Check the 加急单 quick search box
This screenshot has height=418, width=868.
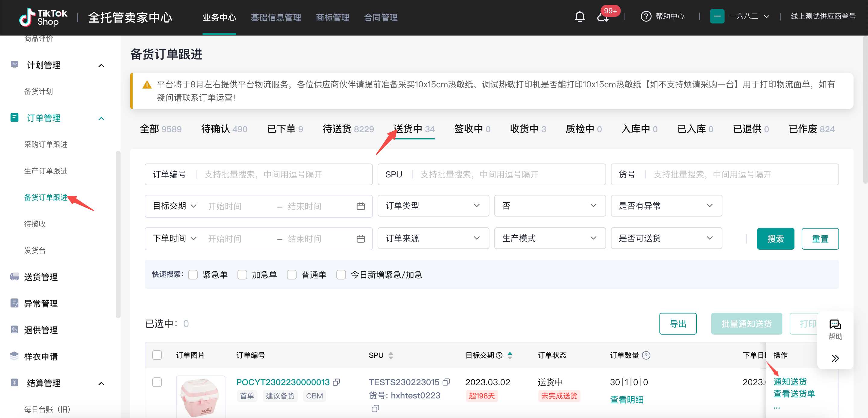[242, 275]
